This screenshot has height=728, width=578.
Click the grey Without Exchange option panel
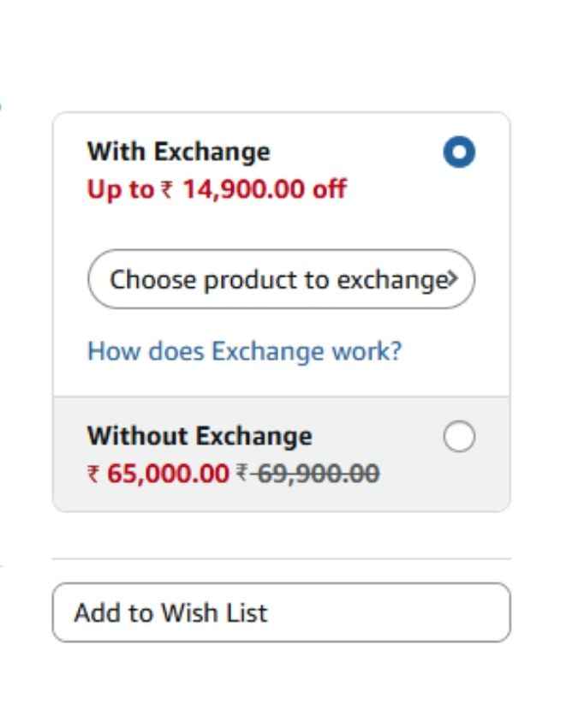pos(282,454)
